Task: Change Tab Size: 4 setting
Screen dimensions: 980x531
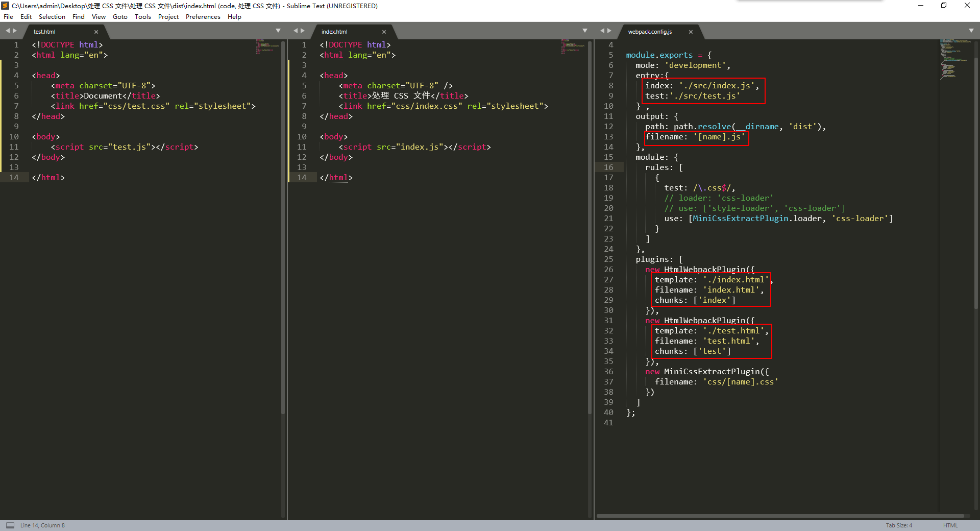Action: (x=899, y=525)
